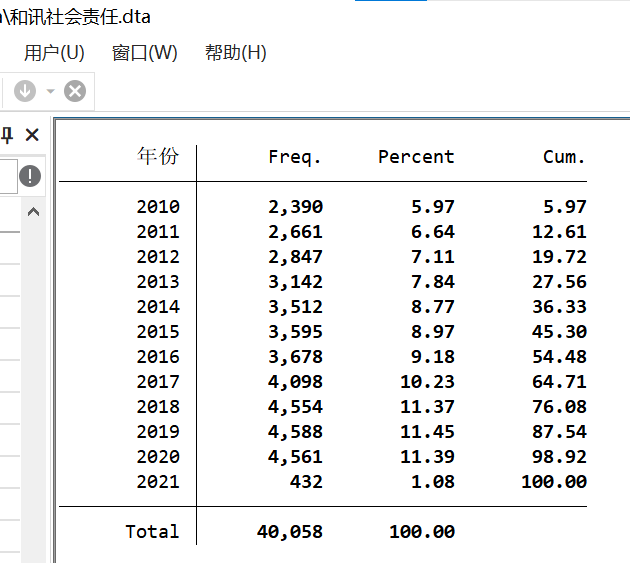Open the dropdown arrow beside the down-arrow toolbar icon

[x=50, y=91]
